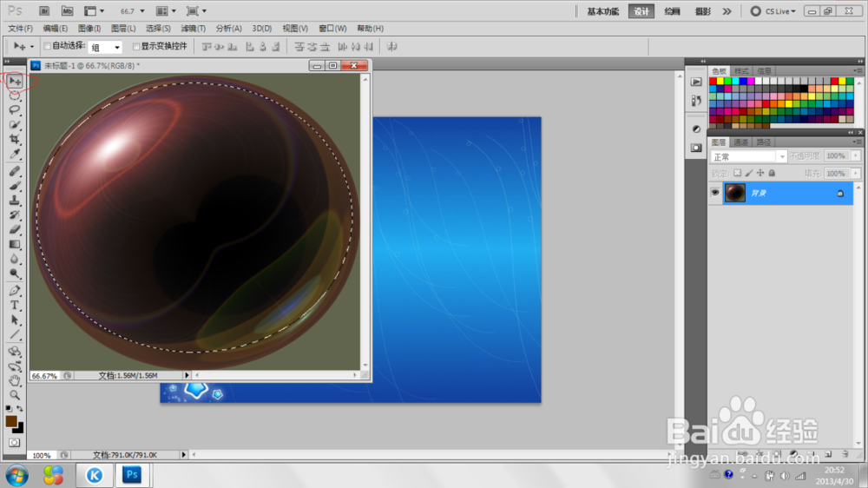This screenshot has width=868, height=488.
Task: Select the Crop tool
Action: pyautogui.click(x=15, y=139)
